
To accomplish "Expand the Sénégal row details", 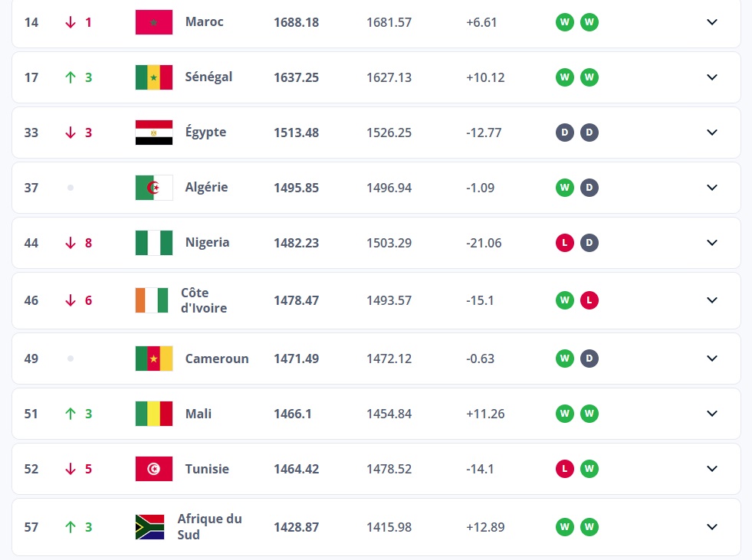I will 712,77.
